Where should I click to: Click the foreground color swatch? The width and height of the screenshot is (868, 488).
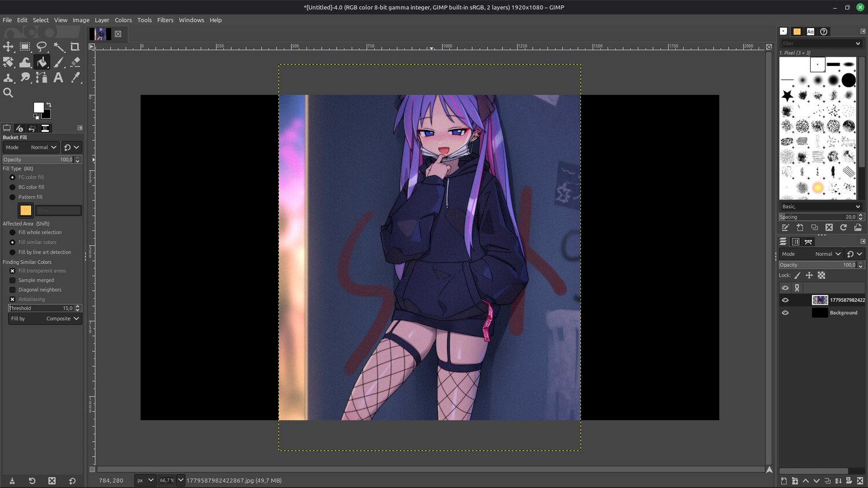coord(39,108)
